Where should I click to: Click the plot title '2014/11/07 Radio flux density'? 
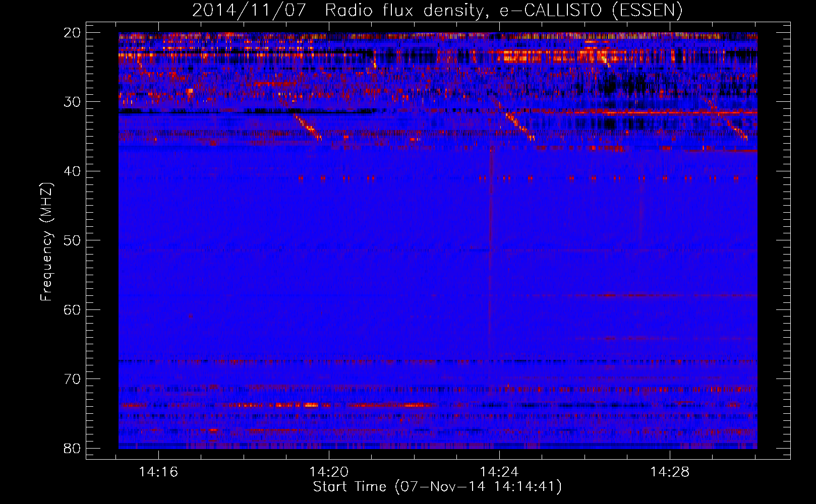[x=437, y=11]
